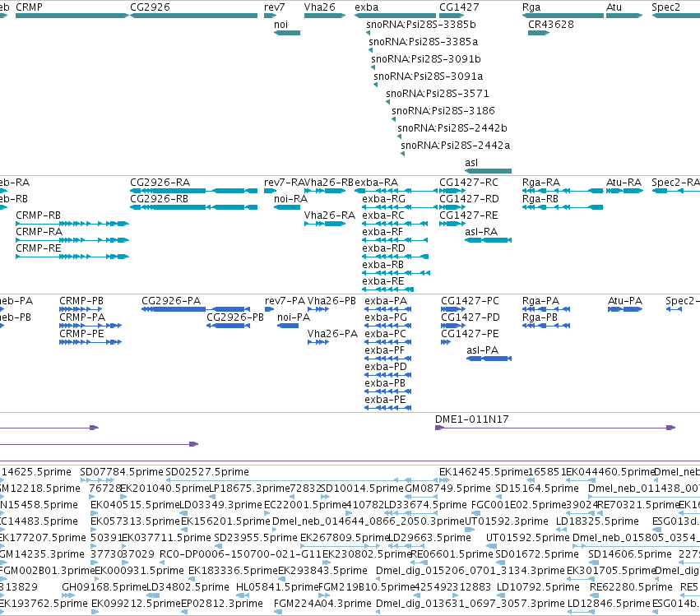Open the CRMP-RE transcript
The height and width of the screenshot is (616, 700).
point(72,257)
